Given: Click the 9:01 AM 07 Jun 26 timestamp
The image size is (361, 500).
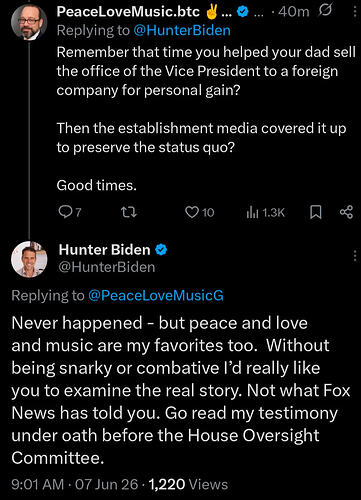Looking at the screenshot, I should 75,484.
